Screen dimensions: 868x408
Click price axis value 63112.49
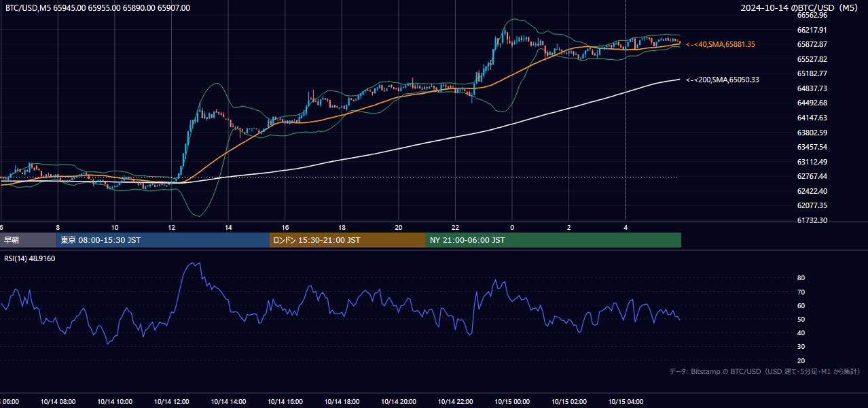pos(812,162)
